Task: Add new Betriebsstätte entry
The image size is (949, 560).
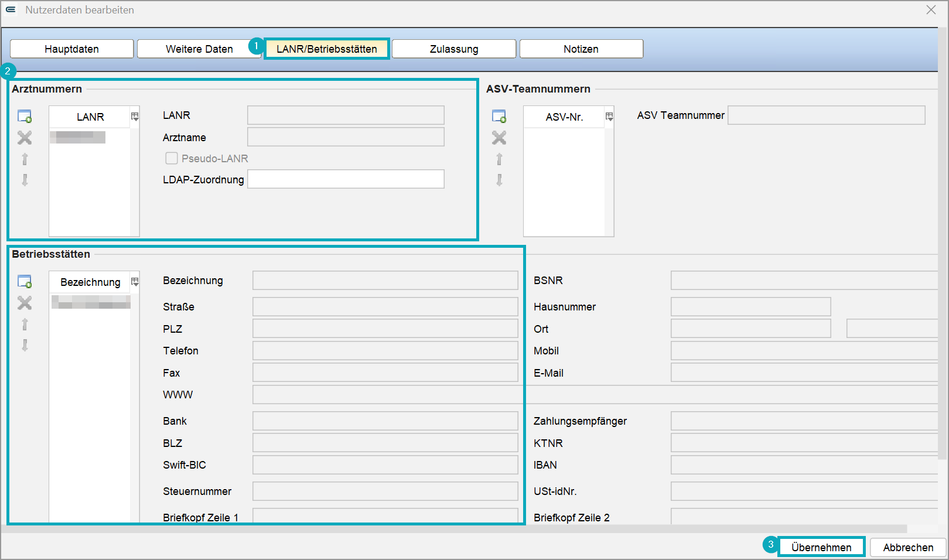Action: click(x=25, y=281)
